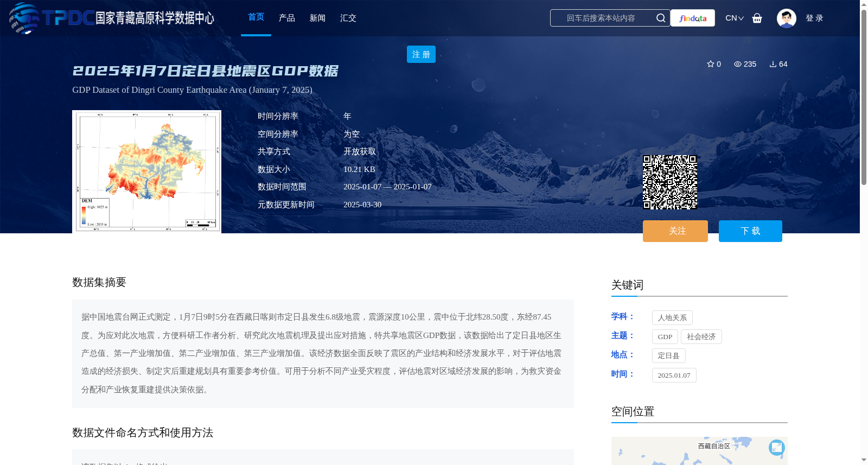868x465 pixels.
Task: Click the orange 关注 follow button
Action: pos(675,231)
